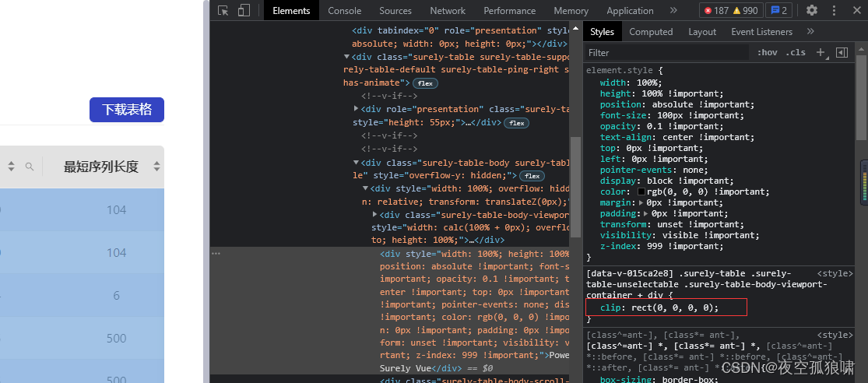Show more DevTools tabs chevron
The height and width of the screenshot is (383, 868).
673,11
